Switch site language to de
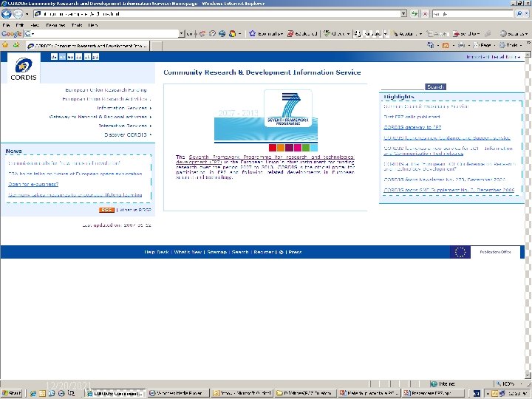Viewport: 532px width, 399px height. tap(54, 57)
